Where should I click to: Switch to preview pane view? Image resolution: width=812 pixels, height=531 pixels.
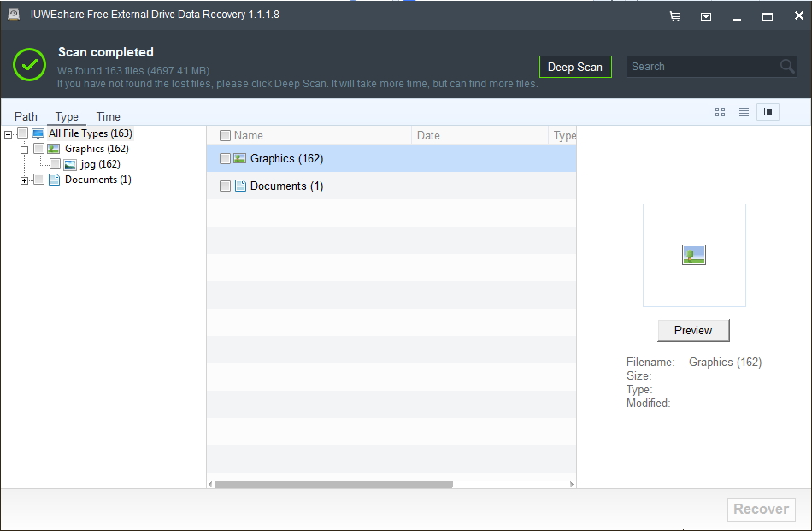tap(768, 112)
